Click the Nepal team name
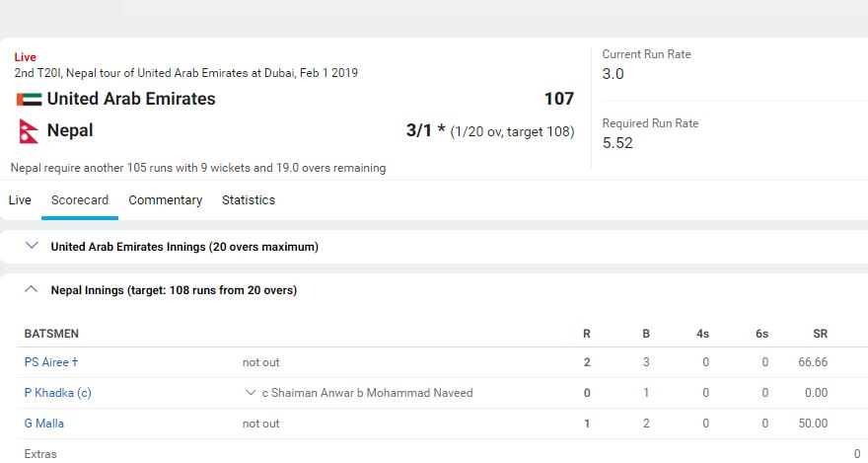This screenshot has height=463, width=868. tap(70, 130)
